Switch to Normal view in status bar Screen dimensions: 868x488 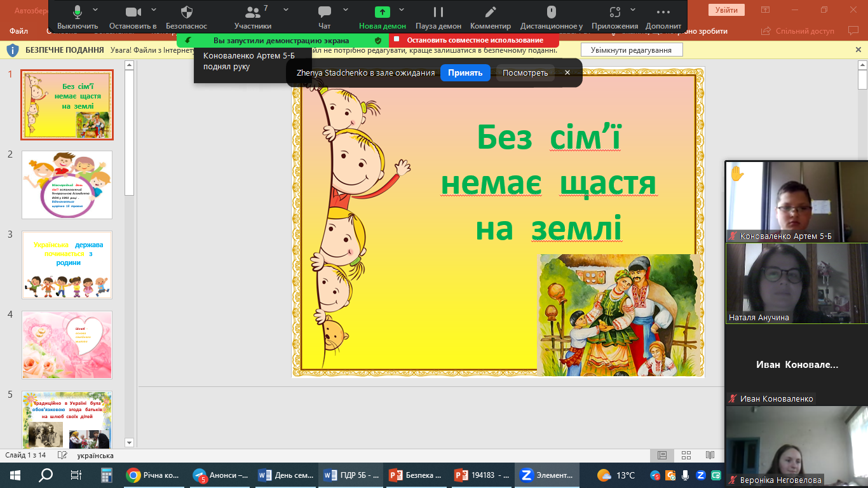[661, 455]
